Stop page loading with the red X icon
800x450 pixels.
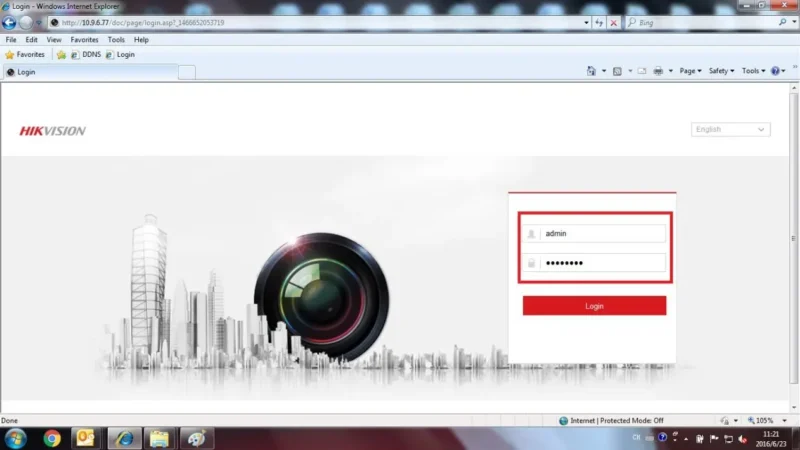[x=613, y=22]
